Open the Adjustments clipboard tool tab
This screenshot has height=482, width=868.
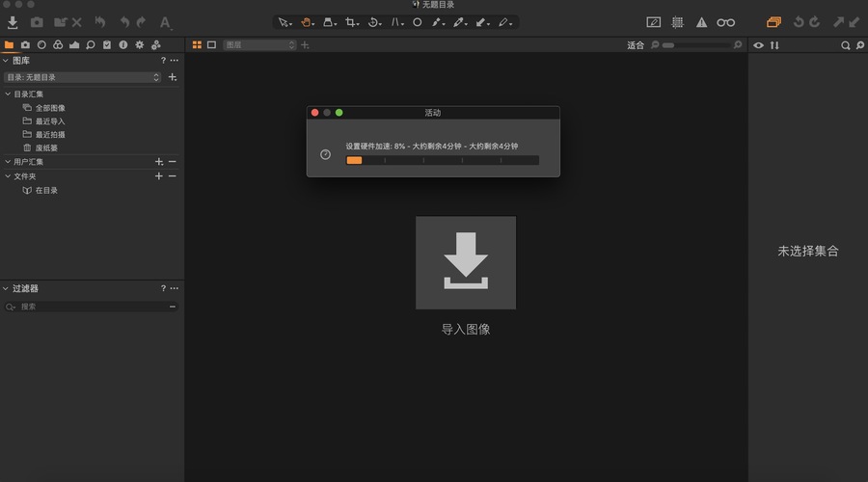(x=107, y=44)
